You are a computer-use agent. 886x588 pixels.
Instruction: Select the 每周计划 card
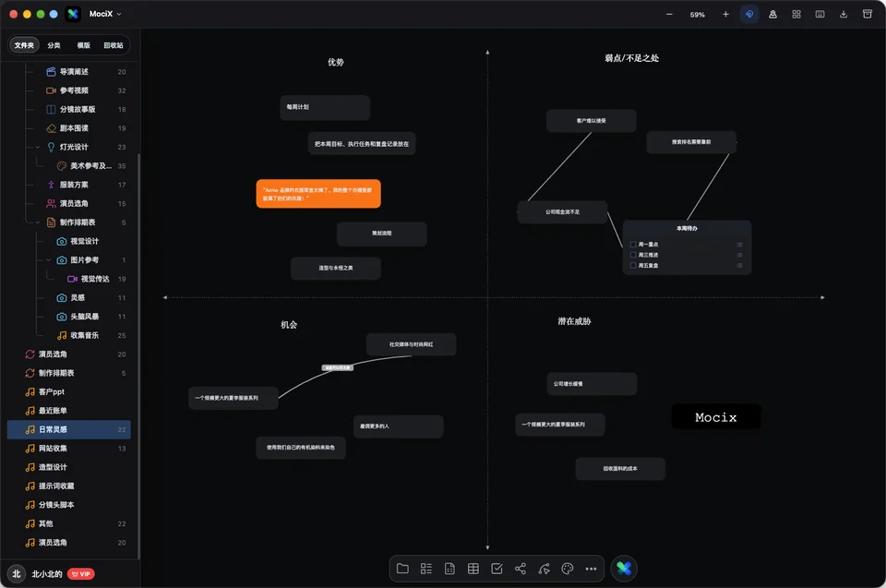(325, 107)
